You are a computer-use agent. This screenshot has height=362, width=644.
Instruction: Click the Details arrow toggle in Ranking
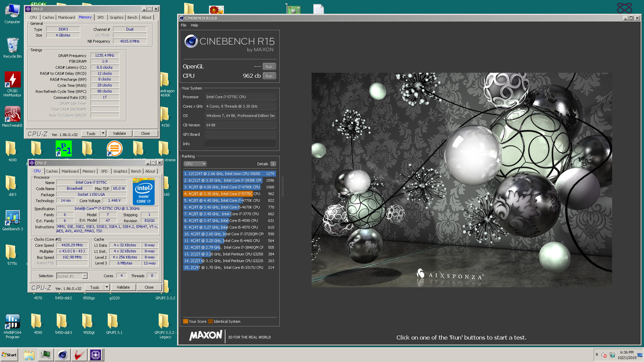pyautogui.click(x=273, y=164)
